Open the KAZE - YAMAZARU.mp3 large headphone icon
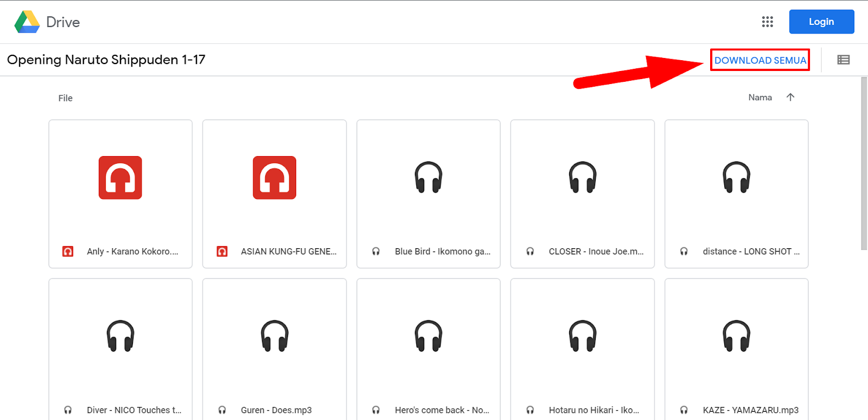 click(737, 336)
